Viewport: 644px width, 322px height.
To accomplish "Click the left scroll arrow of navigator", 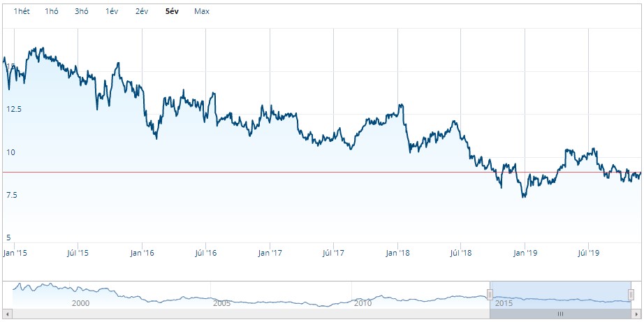I will point(8,314).
